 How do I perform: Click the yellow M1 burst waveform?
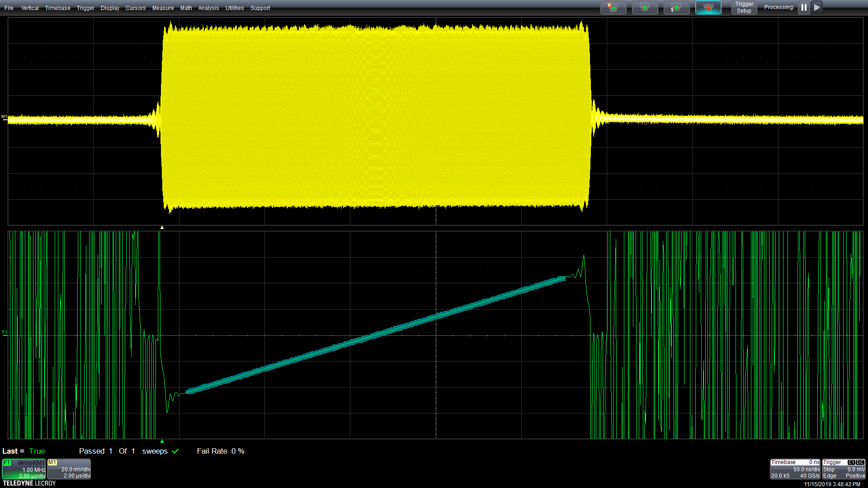click(x=375, y=117)
